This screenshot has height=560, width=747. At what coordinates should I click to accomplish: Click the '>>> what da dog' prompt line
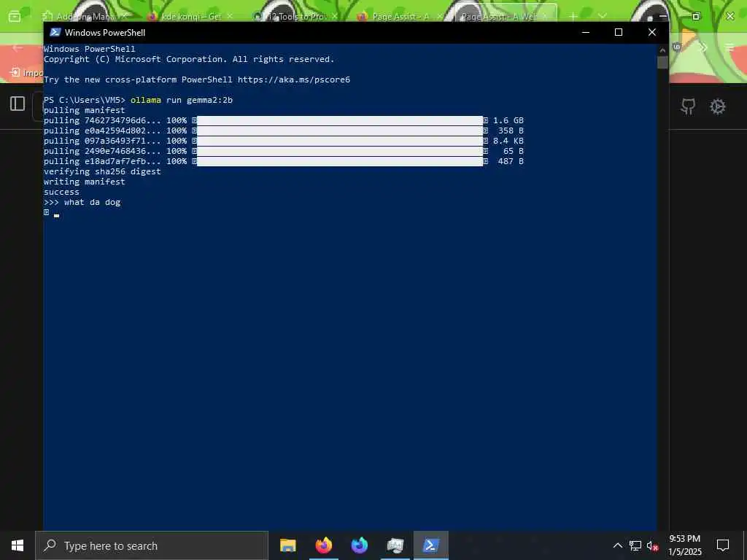tap(82, 203)
